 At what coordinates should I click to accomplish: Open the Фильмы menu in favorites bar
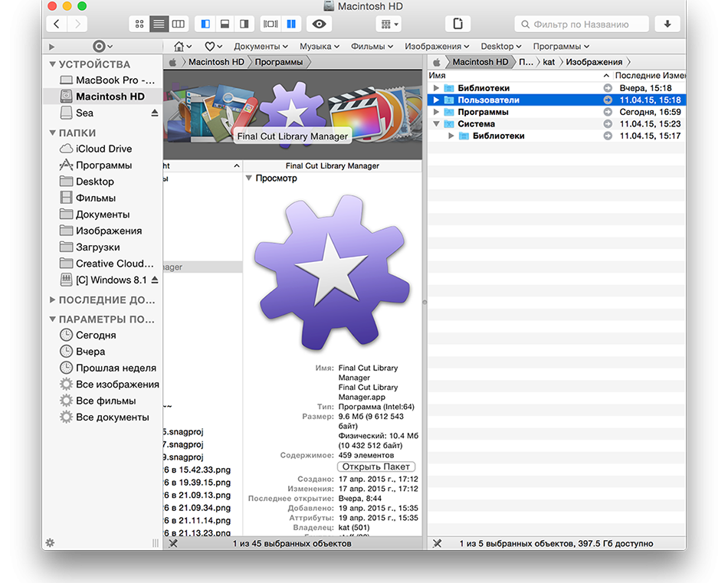click(372, 47)
